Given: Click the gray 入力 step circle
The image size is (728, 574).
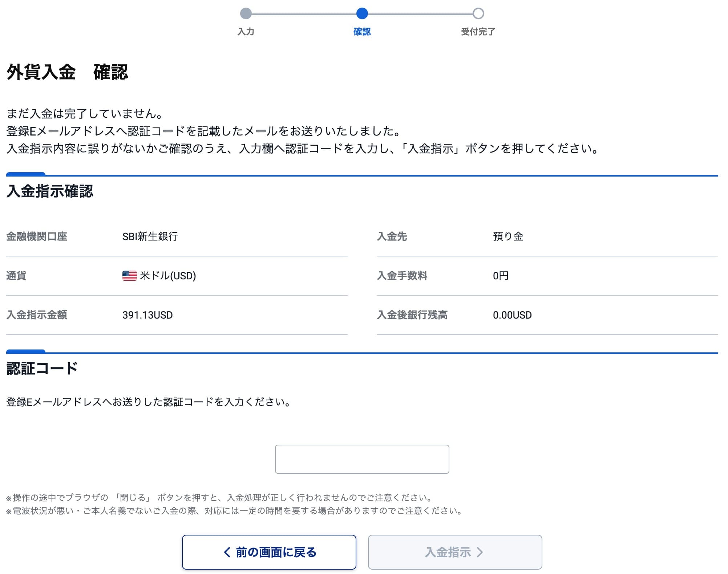Looking at the screenshot, I should coord(246,13).
